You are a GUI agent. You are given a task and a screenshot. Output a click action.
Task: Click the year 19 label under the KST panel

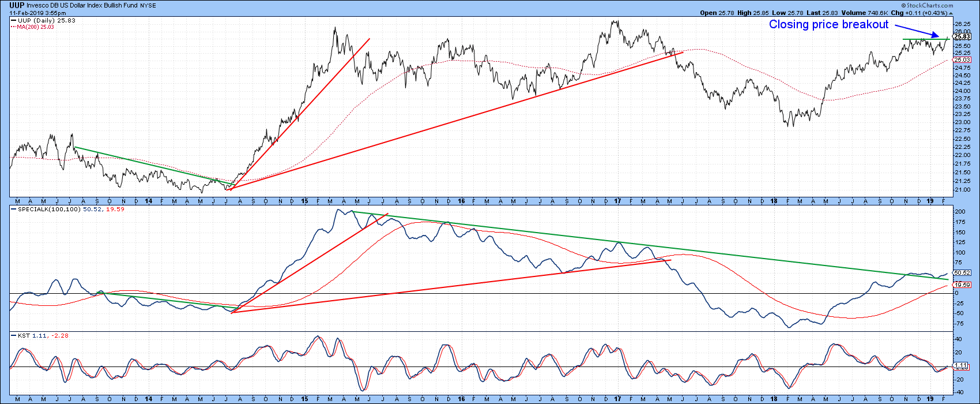click(930, 400)
